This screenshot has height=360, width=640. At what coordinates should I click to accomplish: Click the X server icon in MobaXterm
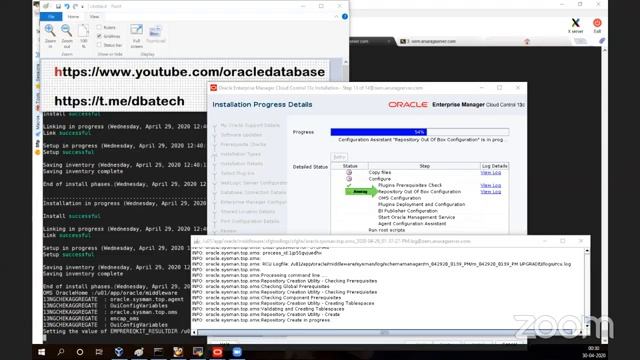coord(576,25)
